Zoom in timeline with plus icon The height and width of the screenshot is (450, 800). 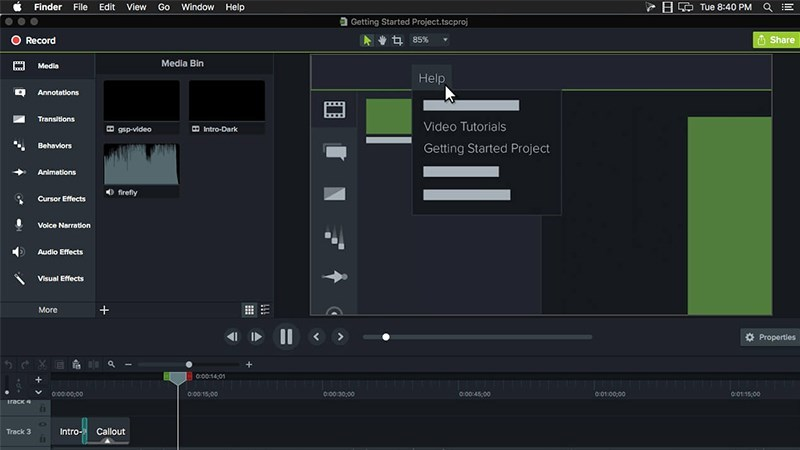249,364
